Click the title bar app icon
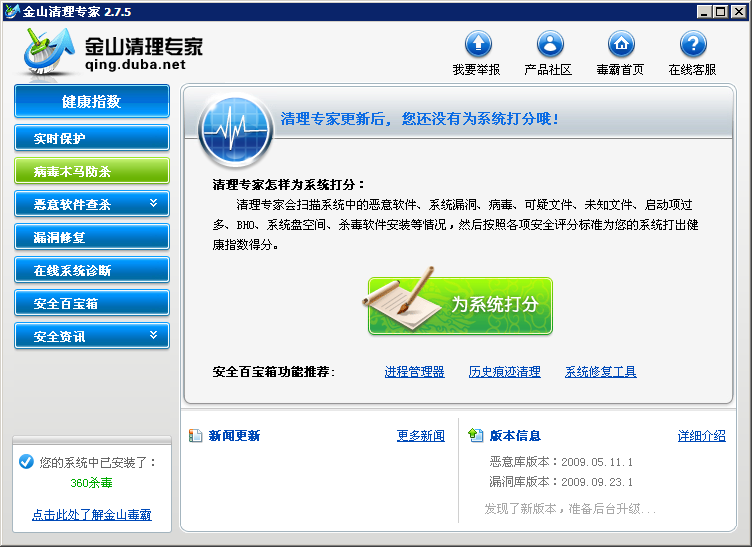Screen dimensions: 752x547 pyautogui.click(x=11, y=11)
